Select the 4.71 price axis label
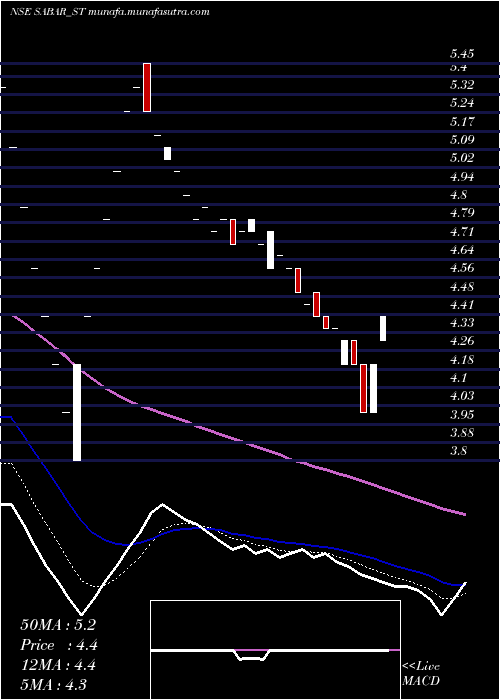This screenshot has height=700, width=500. 462,232
